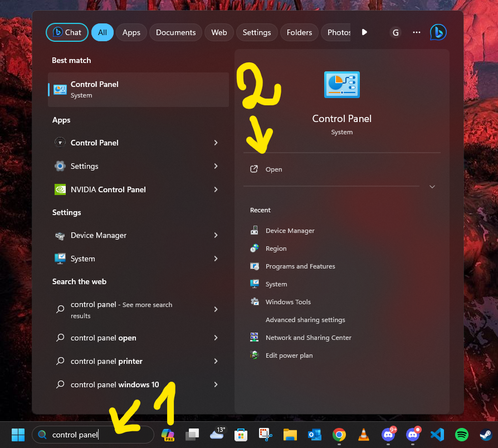Switch to the Settings filter tab
This screenshot has width=498, height=448.
pyautogui.click(x=257, y=32)
